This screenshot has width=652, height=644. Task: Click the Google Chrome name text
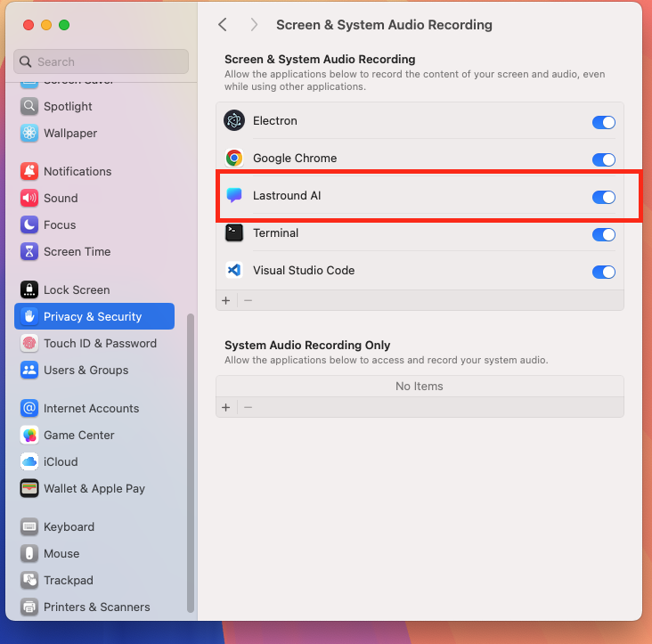[295, 158]
